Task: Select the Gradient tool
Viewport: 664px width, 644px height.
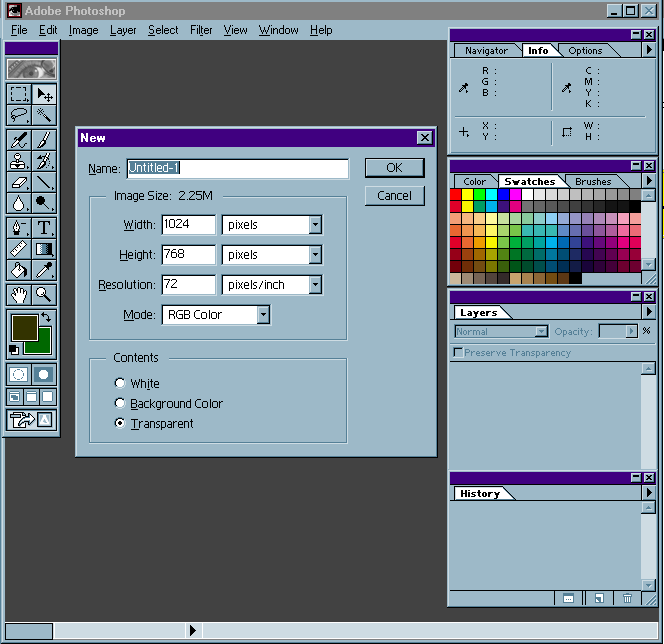Action: (44, 249)
